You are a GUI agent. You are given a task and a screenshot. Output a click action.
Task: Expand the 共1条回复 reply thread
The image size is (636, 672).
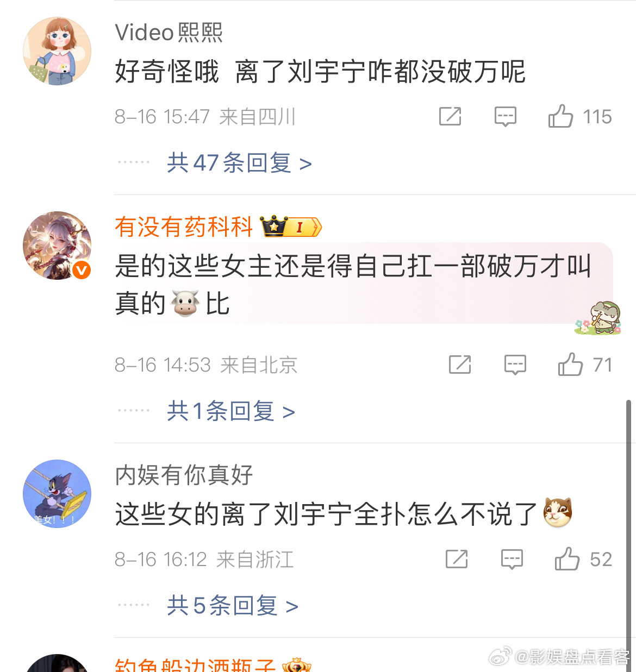231,411
